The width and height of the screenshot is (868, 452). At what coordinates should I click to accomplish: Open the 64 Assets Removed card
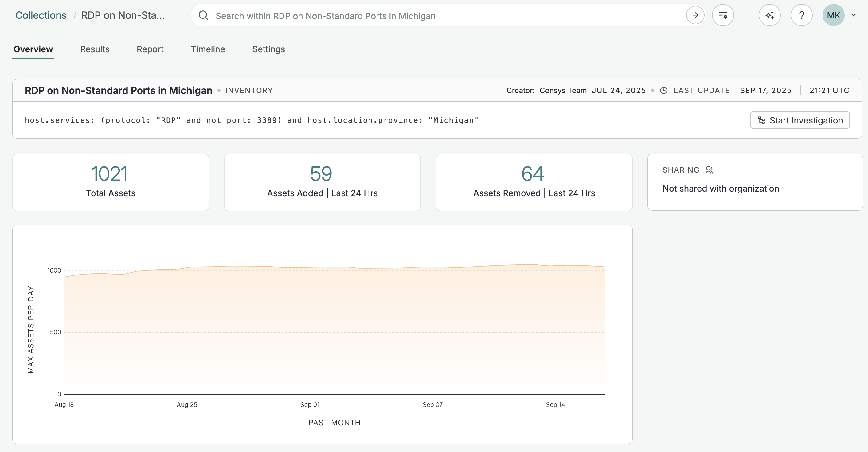pyautogui.click(x=534, y=183)
